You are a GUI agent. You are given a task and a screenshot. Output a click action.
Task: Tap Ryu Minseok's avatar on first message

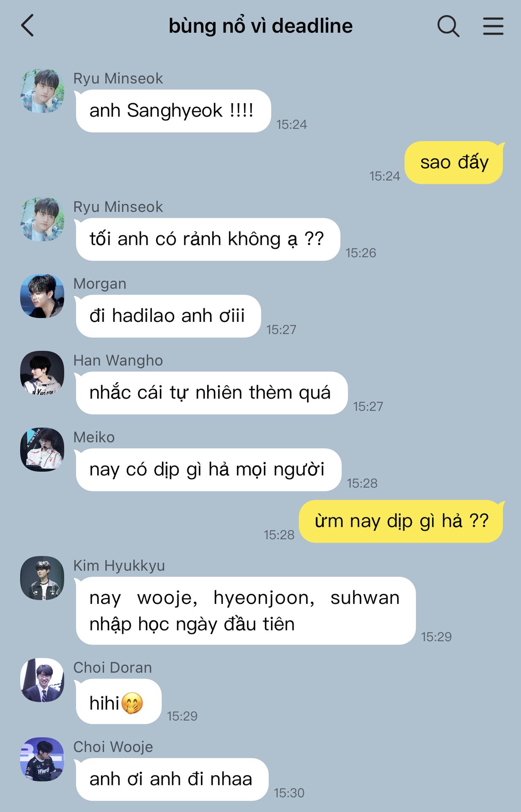click(x=42, y=91)
